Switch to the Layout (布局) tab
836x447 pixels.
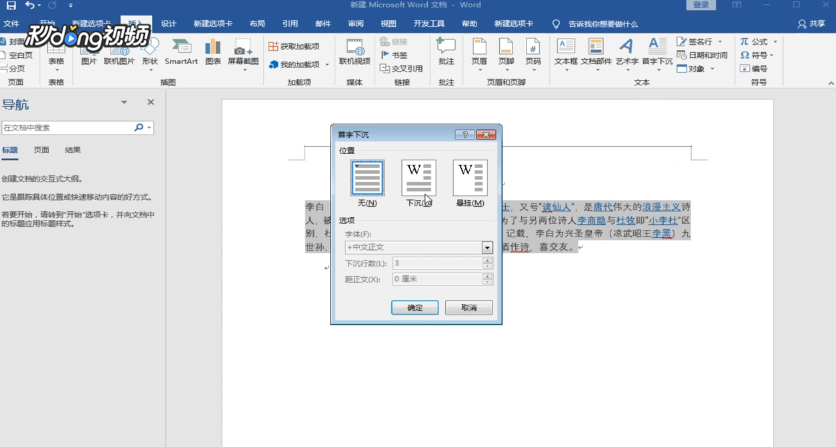(257, 23)
